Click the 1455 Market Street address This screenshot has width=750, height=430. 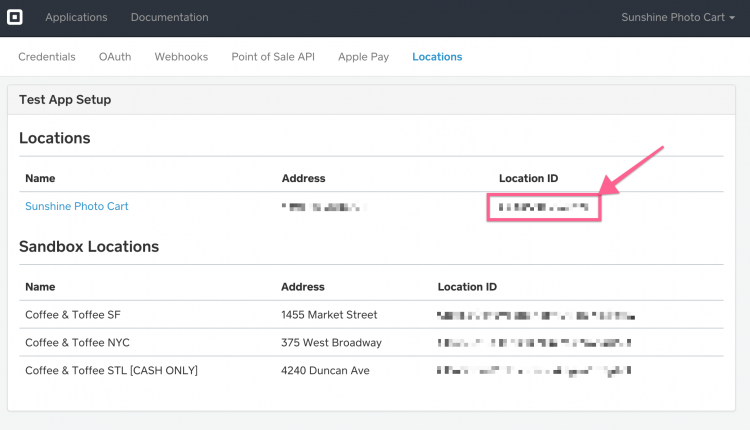pos(329,315)
